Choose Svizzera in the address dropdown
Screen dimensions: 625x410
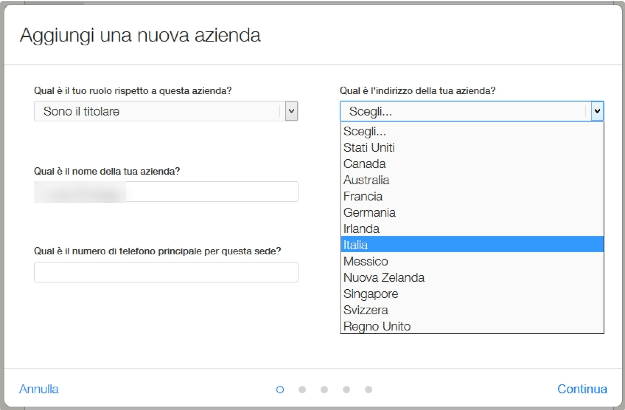click(366, 310)
